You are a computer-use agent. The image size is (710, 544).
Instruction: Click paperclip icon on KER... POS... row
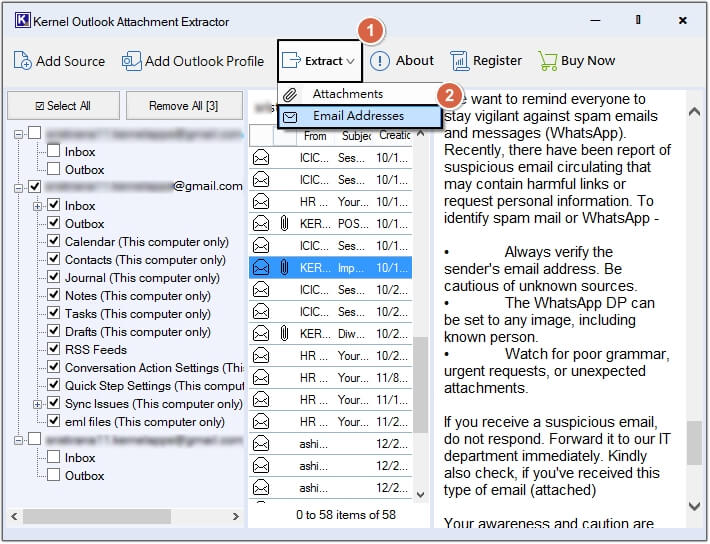(284, 223)
